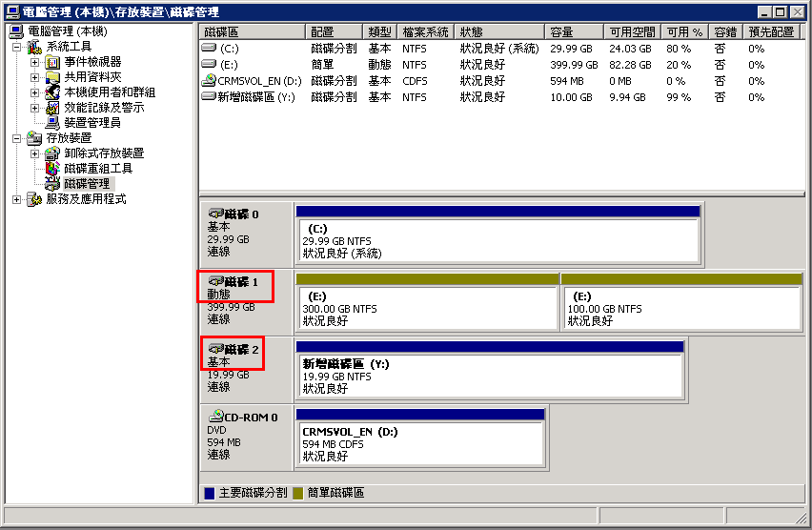Click the 系統工具 icon in the tree
Viewport: 812px width, 530px height.
click(x=34, y=47)
